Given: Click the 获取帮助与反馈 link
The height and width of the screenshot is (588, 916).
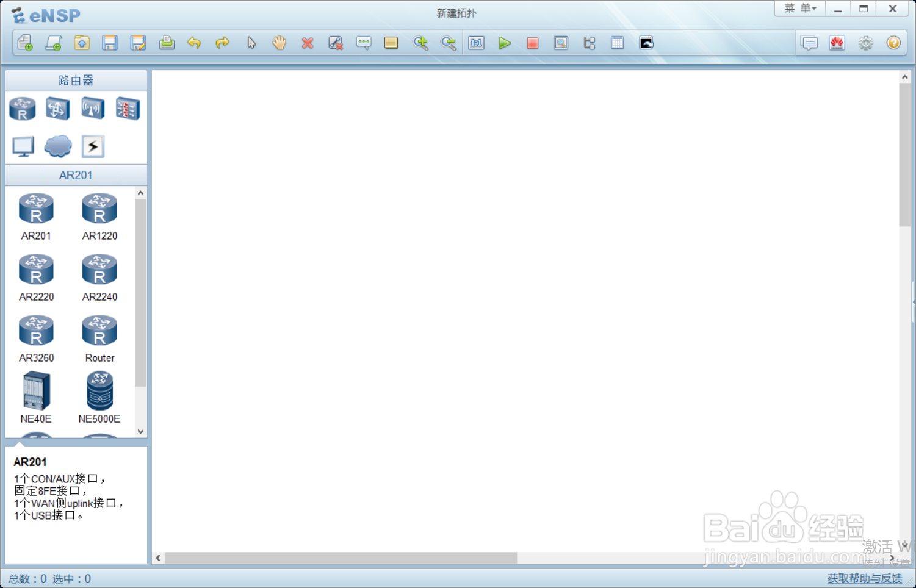Looking at the screenshot, I should pos(865,578).
